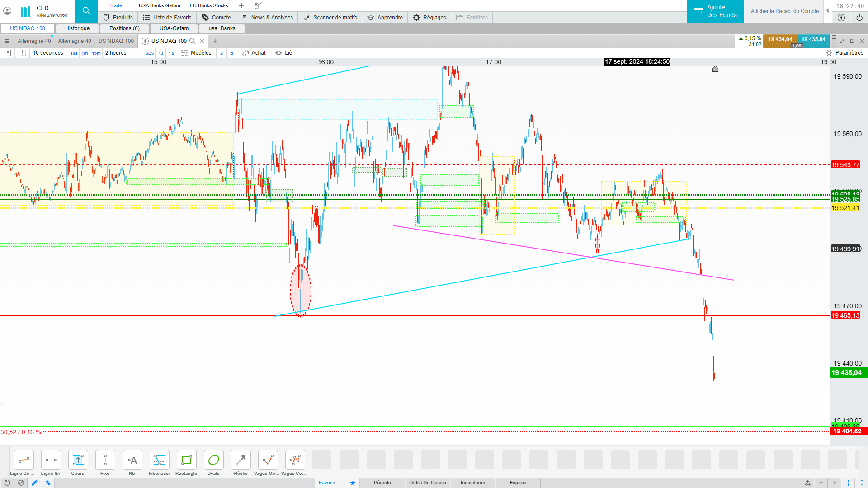
Task: Select the Rectangle drawing tool
Action: click(186, 460)
